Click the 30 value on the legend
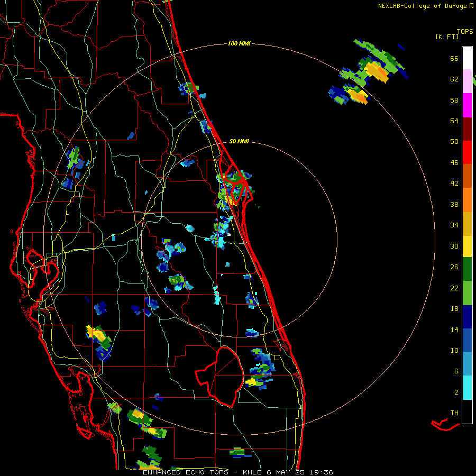The width and height of the screenshot is (476, 476). pos(454,246)
